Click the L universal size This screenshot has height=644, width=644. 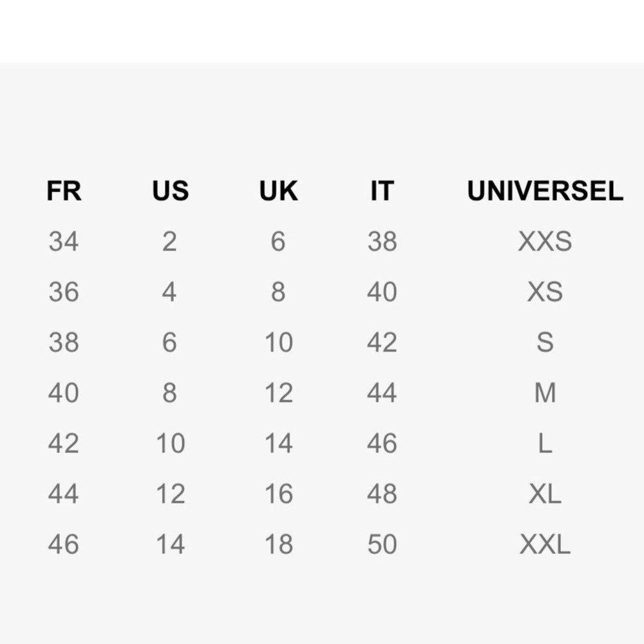(x=545, y=444)
